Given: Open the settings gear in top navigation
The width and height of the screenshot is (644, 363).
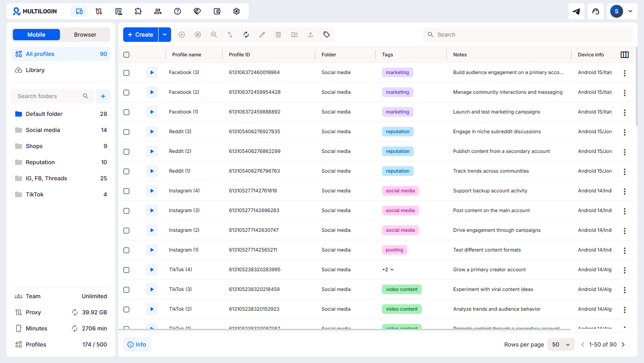Looking at the screenshot, I should pyautogui.click(x=236, y=11).
